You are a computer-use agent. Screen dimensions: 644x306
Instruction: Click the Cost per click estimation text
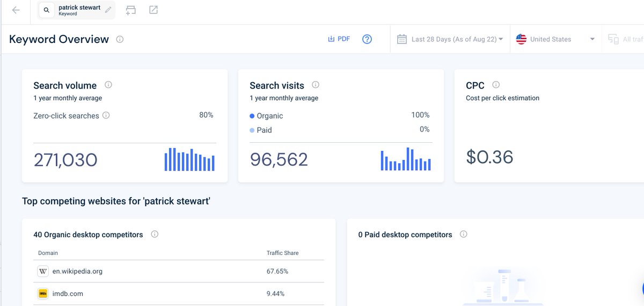tap(502, 98)
